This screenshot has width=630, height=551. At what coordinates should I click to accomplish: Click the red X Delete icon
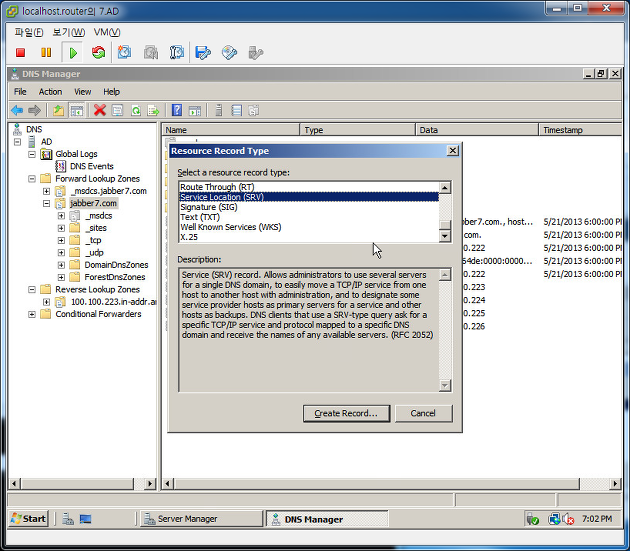(x=100, y=110)
